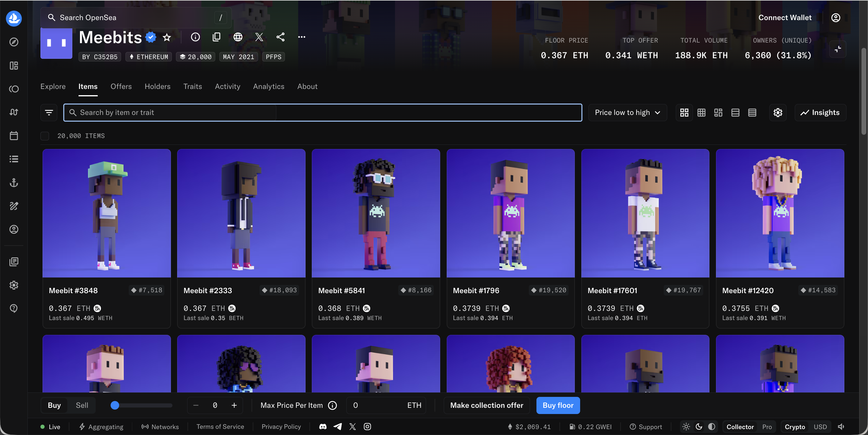Switch to compact grid view icon
Viewport: 868px width, 435px height.
[x=701, y=113]
